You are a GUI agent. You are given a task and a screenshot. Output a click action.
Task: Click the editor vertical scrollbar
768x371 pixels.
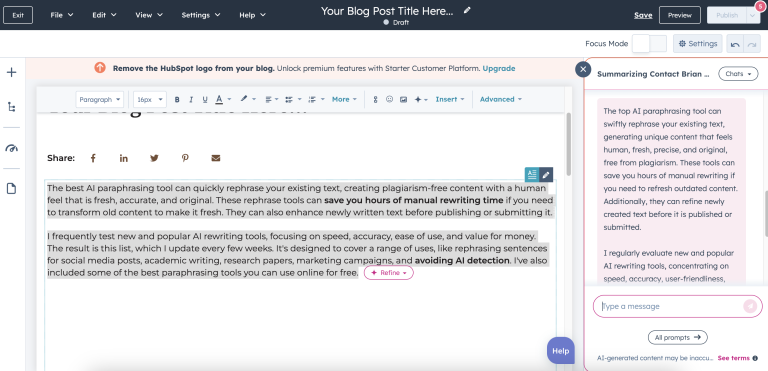568,144
